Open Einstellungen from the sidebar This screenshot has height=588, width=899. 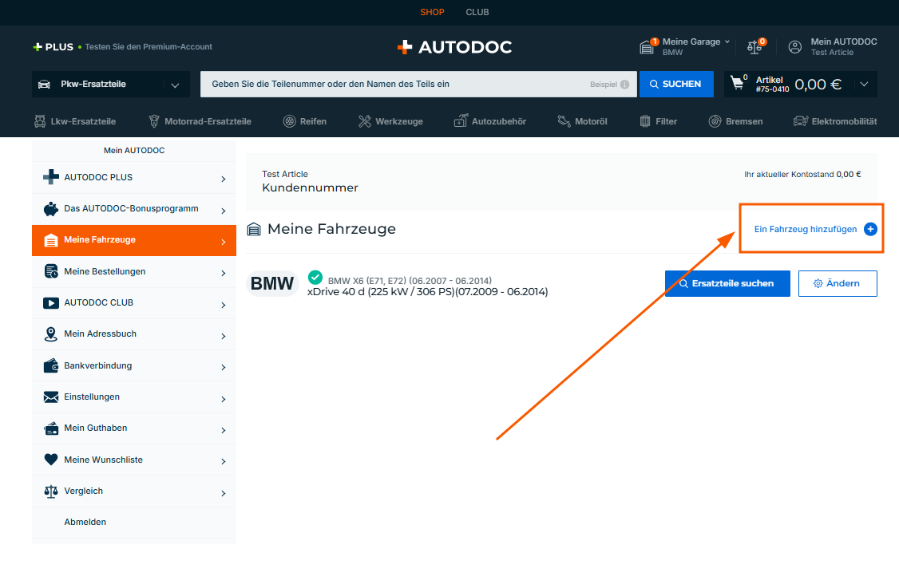92,397
